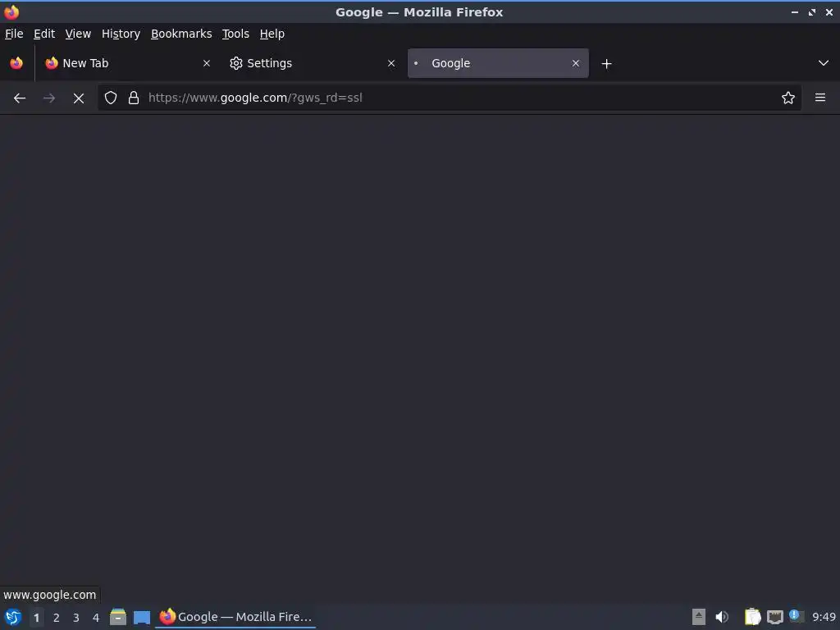
Task: Switch to the New Tab tab
Action: click(x=127, y=63)
